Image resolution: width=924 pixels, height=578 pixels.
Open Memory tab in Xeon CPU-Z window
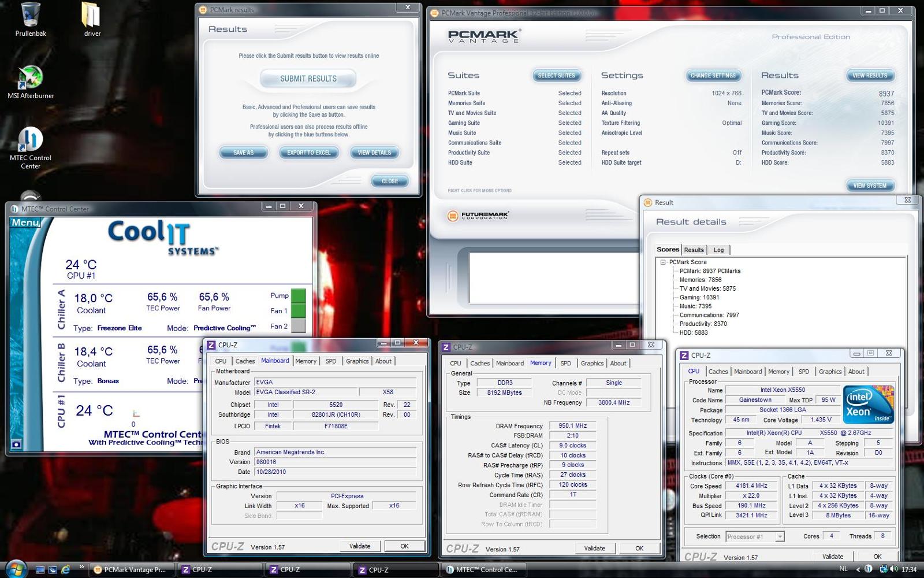coord(778,372)
